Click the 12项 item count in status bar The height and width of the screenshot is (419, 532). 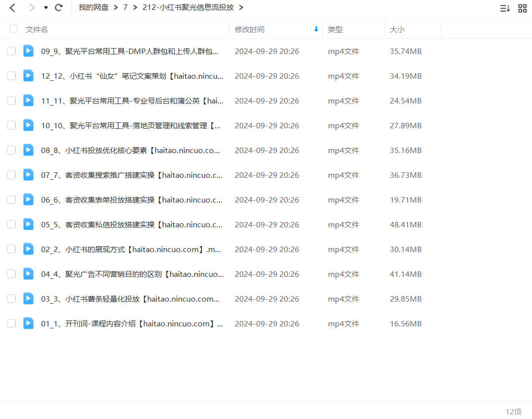(513, 412)
